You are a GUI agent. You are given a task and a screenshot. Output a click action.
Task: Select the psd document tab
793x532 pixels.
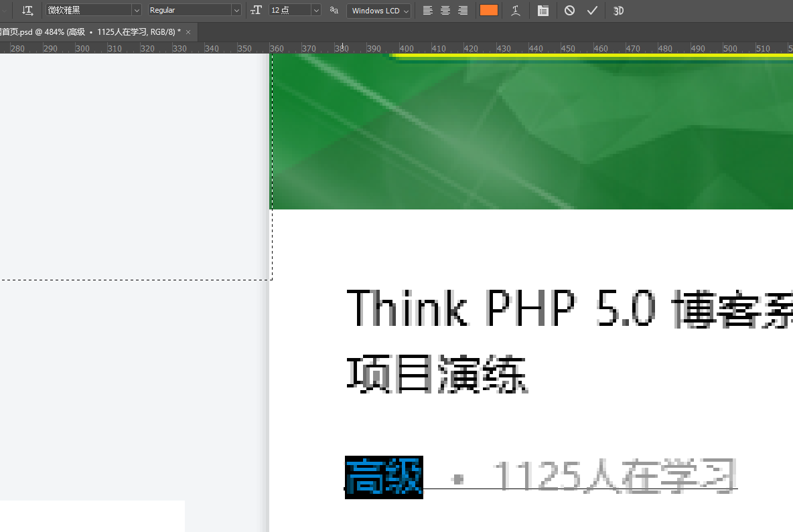coord(91,32)
